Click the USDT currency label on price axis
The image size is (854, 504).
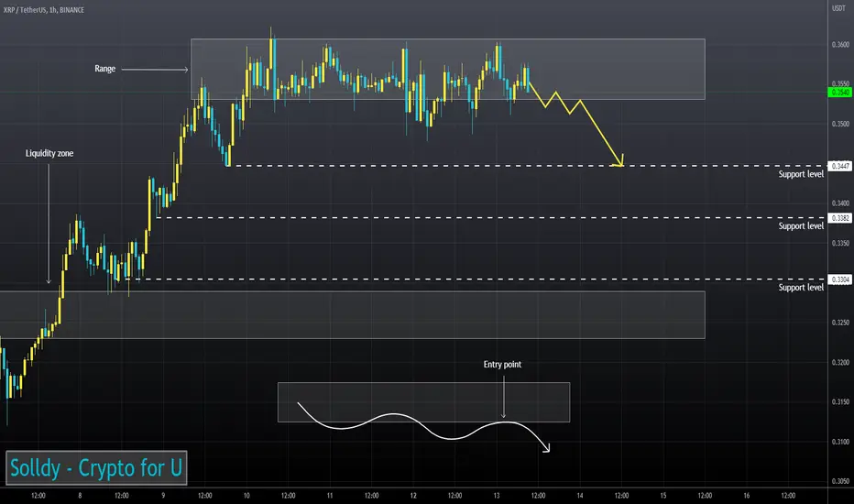point(838,8)
